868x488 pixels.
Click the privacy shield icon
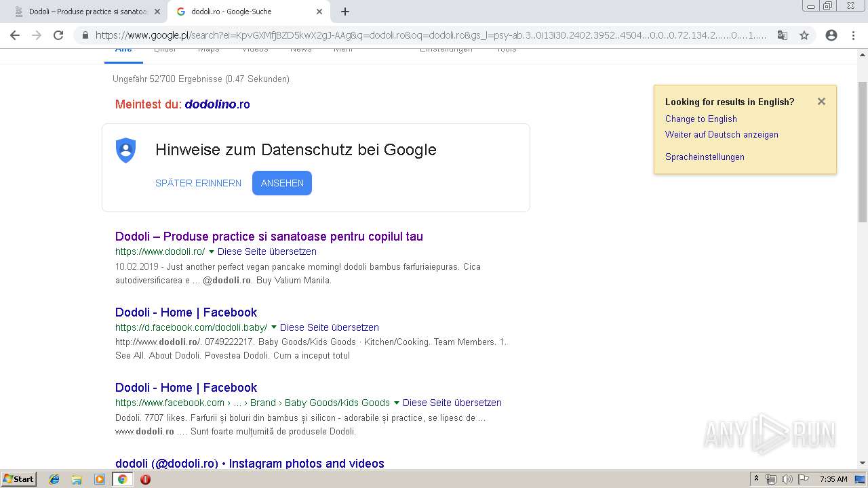(126, 150)
